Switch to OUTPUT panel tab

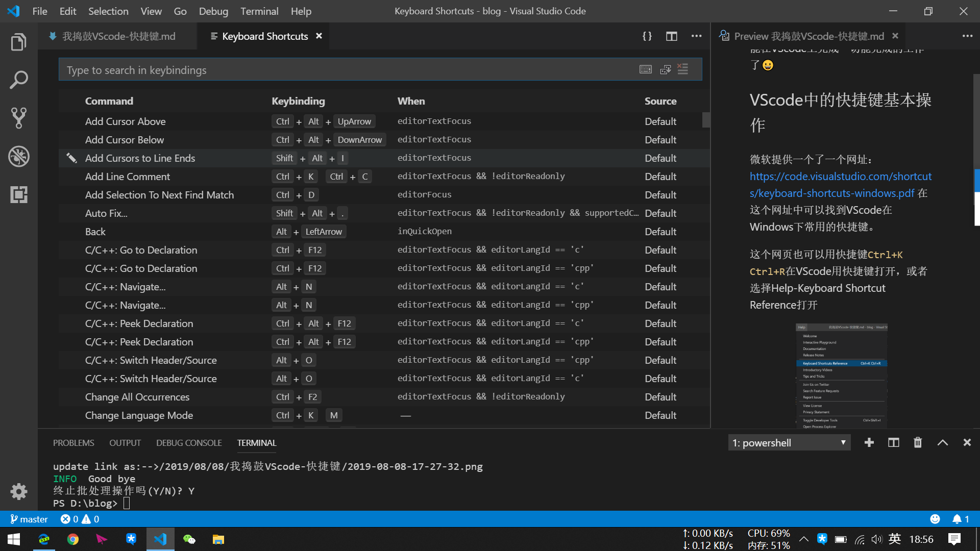tap(125, 443)
